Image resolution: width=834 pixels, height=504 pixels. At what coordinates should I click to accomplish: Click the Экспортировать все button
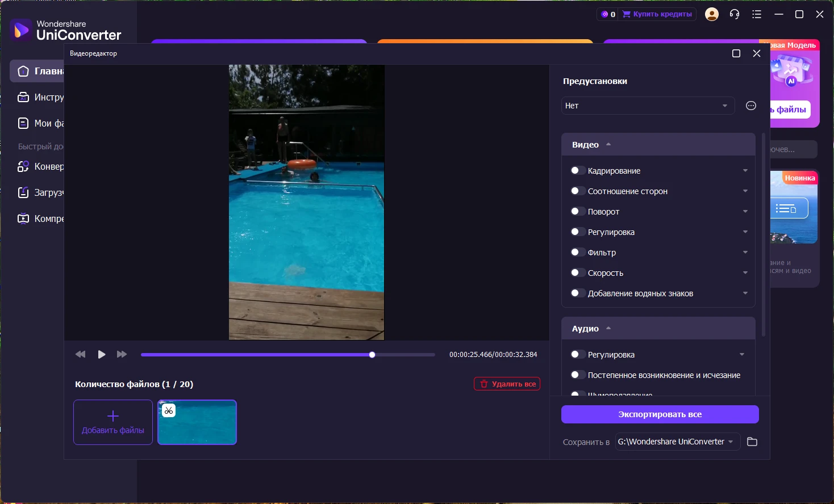click(660, 414)
